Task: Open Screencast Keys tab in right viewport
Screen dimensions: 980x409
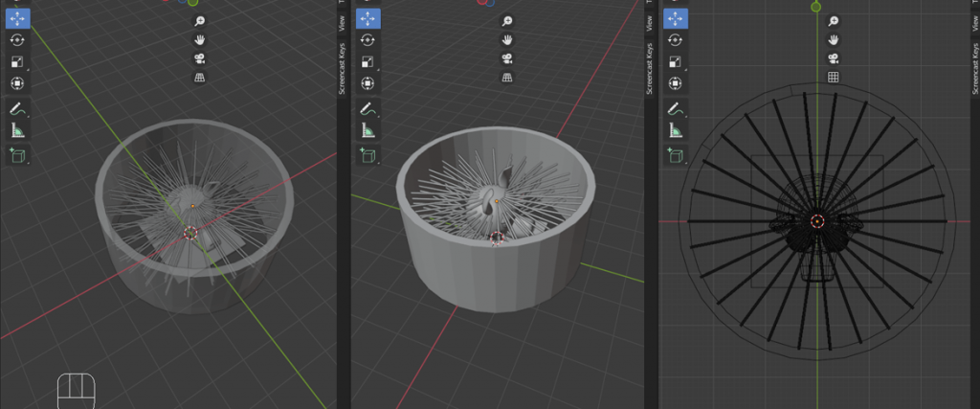Action: pyautogui.click(x=975, y=69)
